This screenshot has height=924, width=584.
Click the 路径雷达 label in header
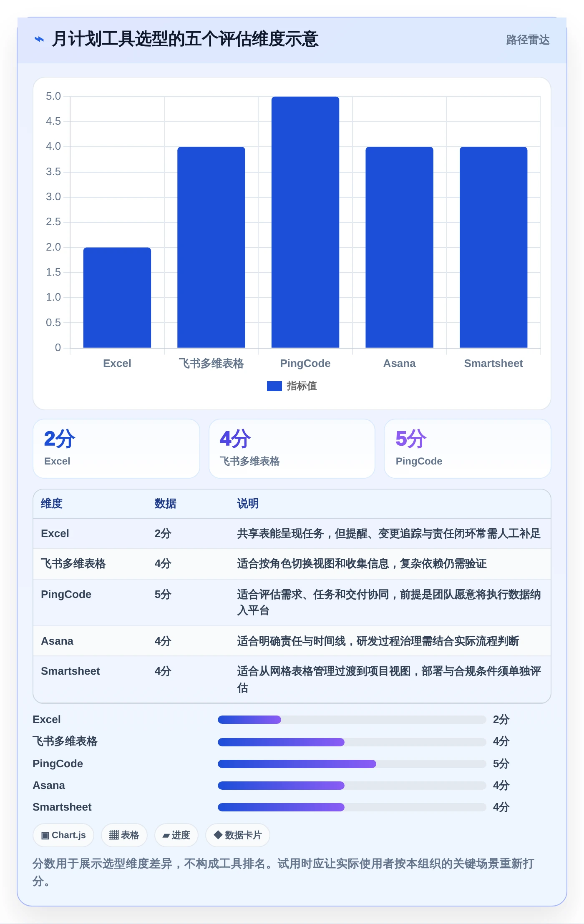click(x=528, y=40)
